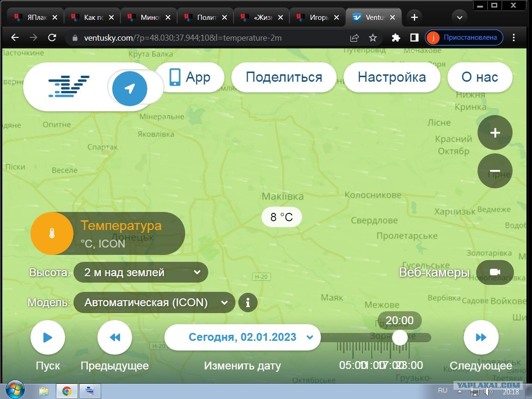Zoom in the map with plus button
This screenshot has width=532, height=399.
click(495, 133)
